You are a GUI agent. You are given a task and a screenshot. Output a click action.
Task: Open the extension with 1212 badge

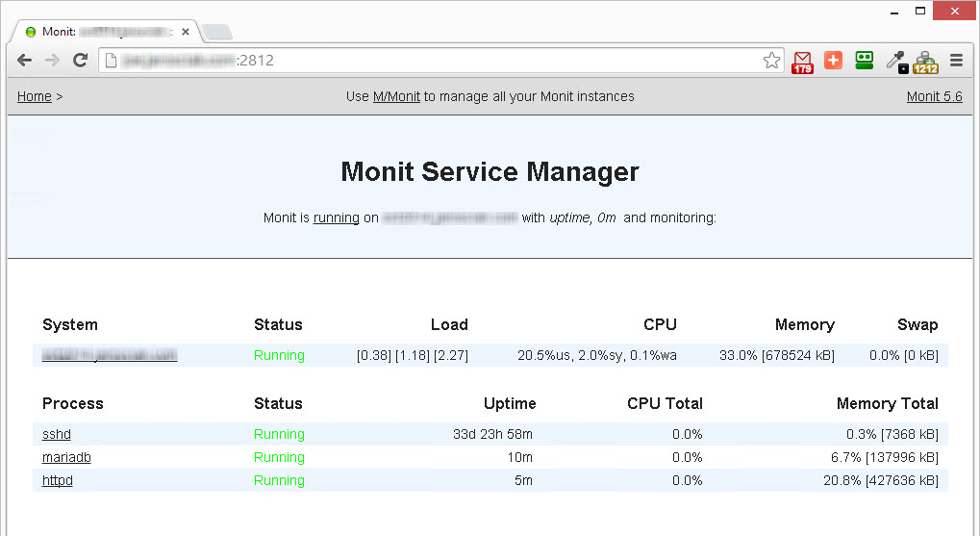tap(925, 62)
